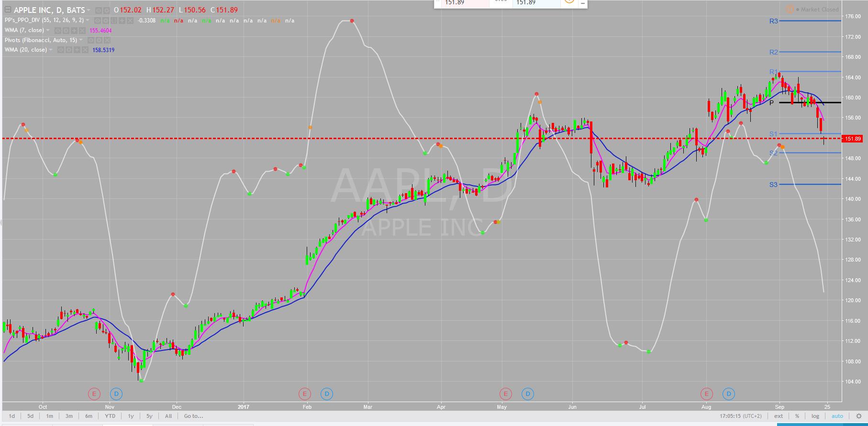Click the orange icon beside Market Closed
868x426 pixels.
point(790,9)
